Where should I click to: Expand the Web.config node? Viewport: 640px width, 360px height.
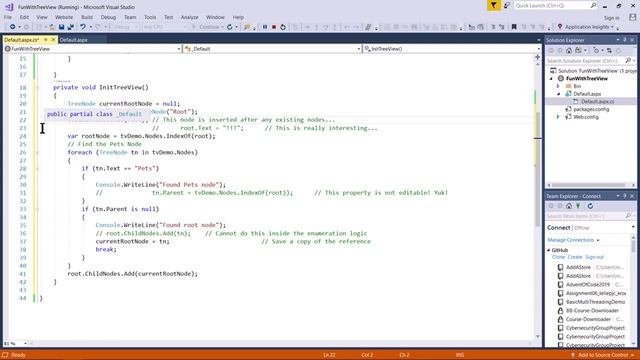[558, 117]
